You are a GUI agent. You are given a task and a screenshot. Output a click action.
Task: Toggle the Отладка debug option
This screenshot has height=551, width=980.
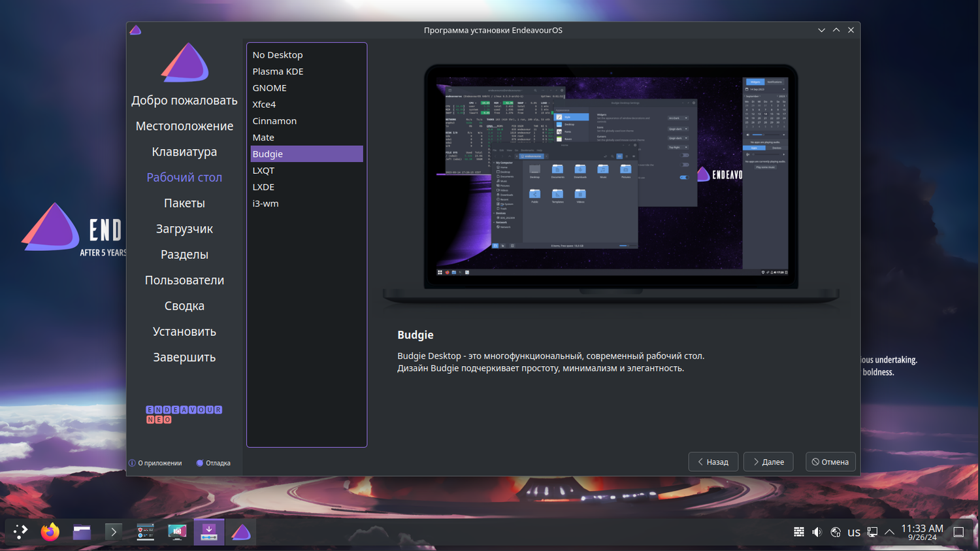pyautogui.click(x=214, y=463)
